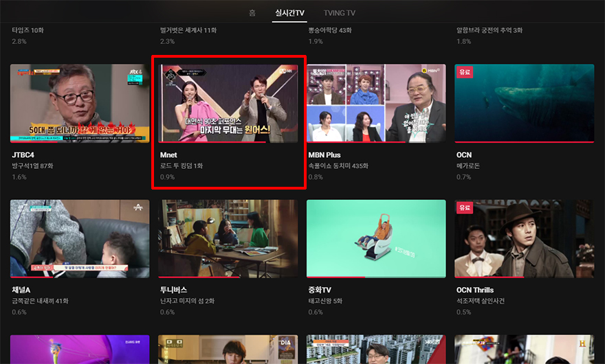605x364 pixels.
Task: Click the 채널A channel name
Action: 21,290
